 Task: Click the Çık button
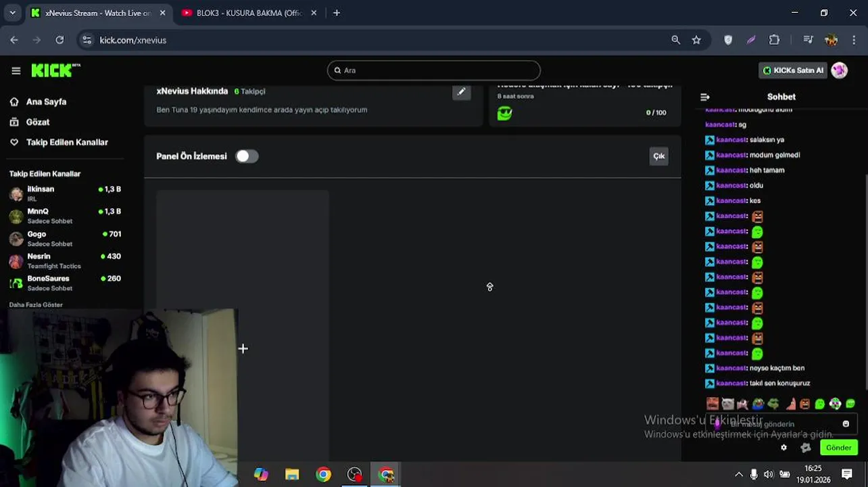point(659,156)
